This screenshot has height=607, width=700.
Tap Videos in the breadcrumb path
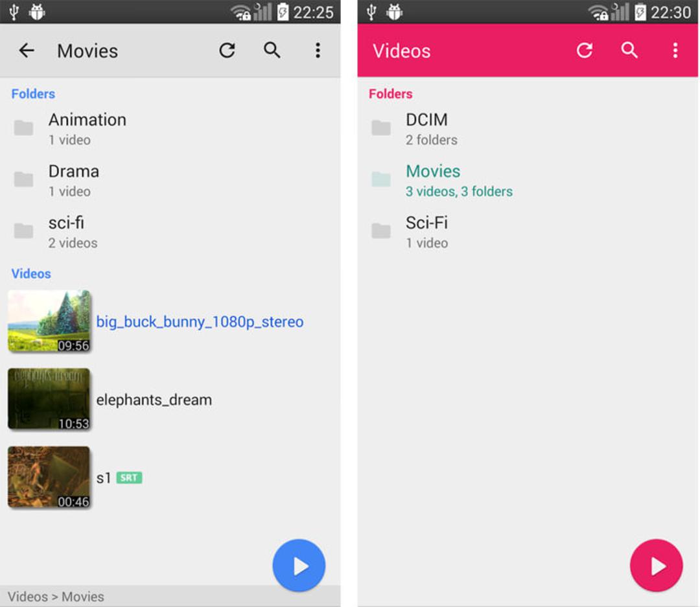point(28,597)
